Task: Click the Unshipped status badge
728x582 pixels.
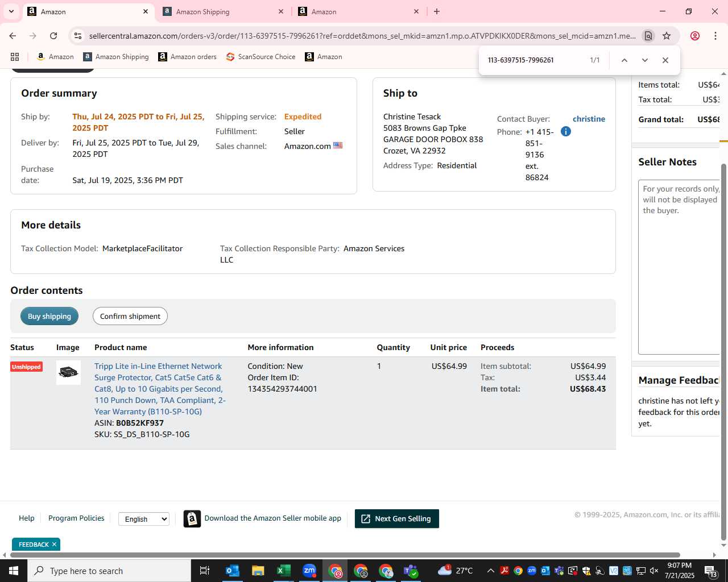Action: [26, 367]
